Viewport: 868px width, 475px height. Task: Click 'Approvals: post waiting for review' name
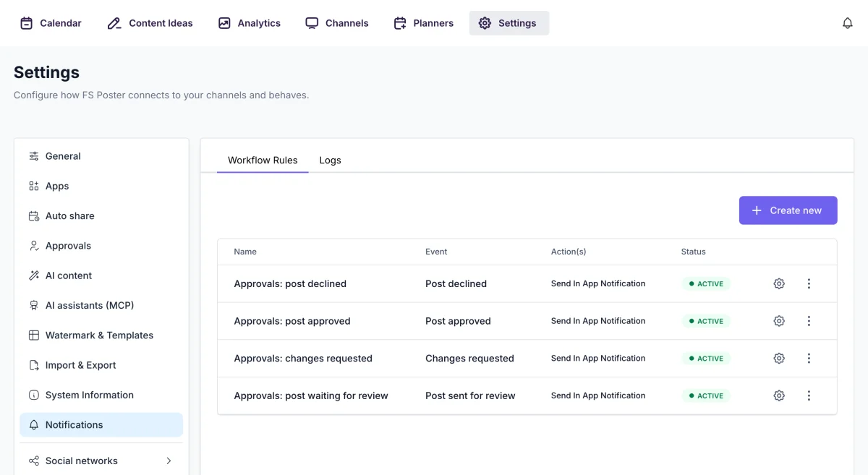(x=311, y=395)
